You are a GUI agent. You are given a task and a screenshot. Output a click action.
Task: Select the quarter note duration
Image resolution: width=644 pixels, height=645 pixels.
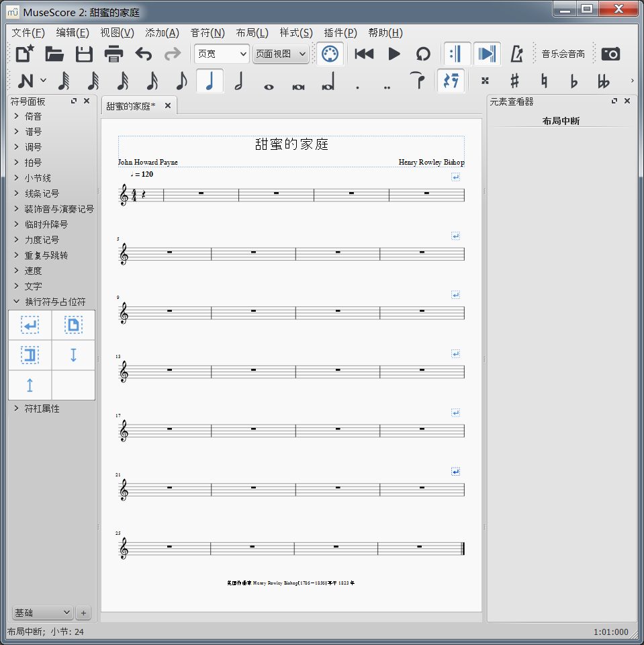(x=210, y=81)
